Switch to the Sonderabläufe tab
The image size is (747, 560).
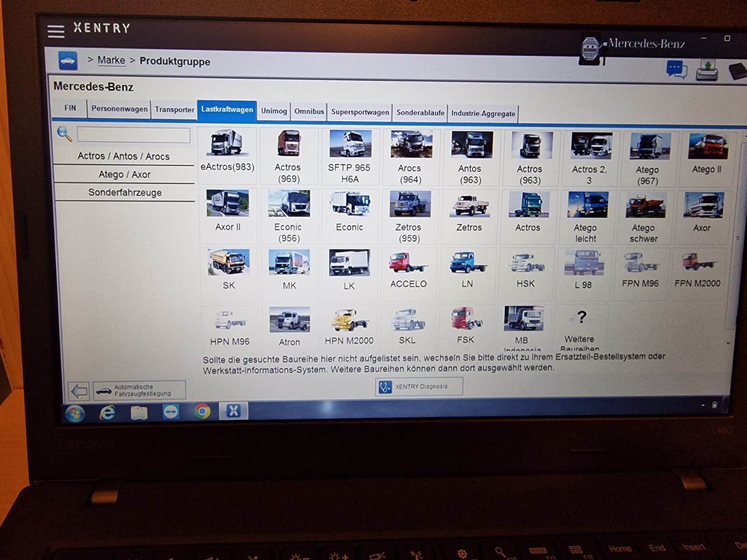coord(420,113)
